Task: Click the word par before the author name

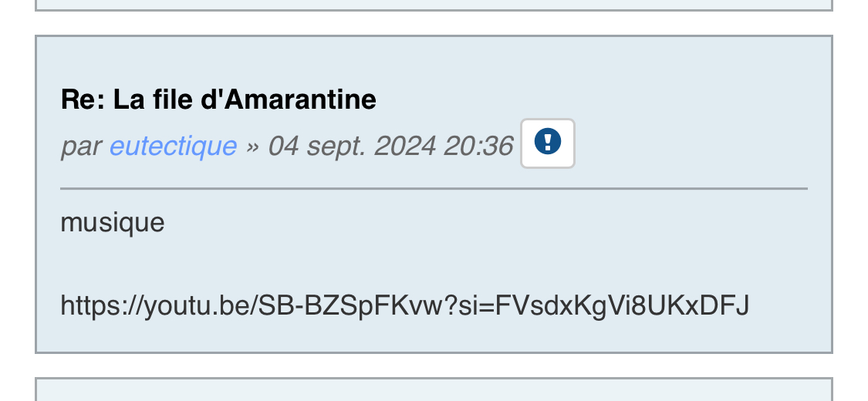Action: coord(80,145)
